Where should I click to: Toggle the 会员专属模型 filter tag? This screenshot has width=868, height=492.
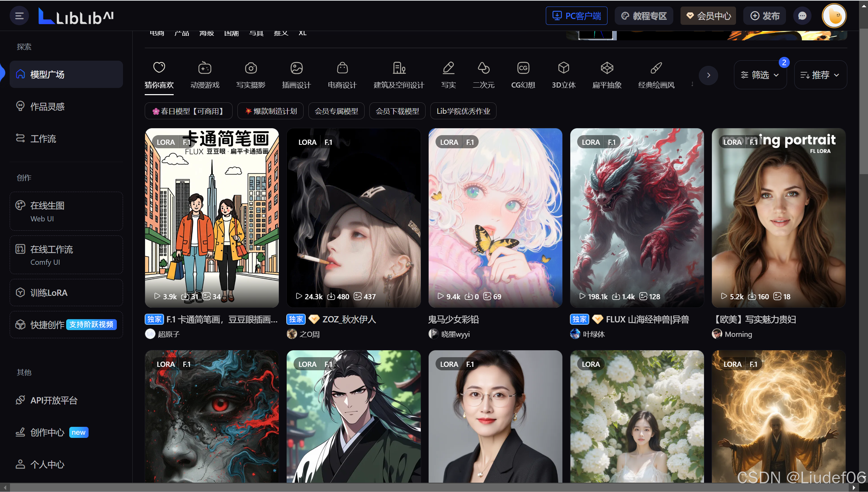(x=336, y=111)
